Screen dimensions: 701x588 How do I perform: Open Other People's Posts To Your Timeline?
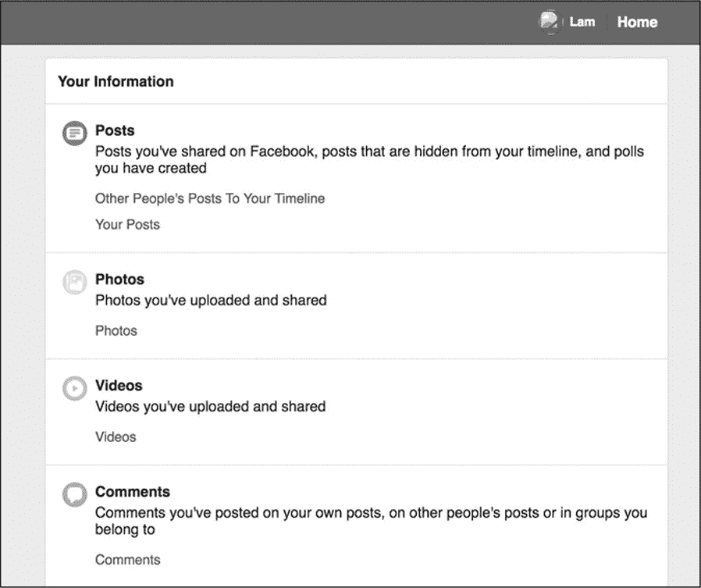pos(210,198)
